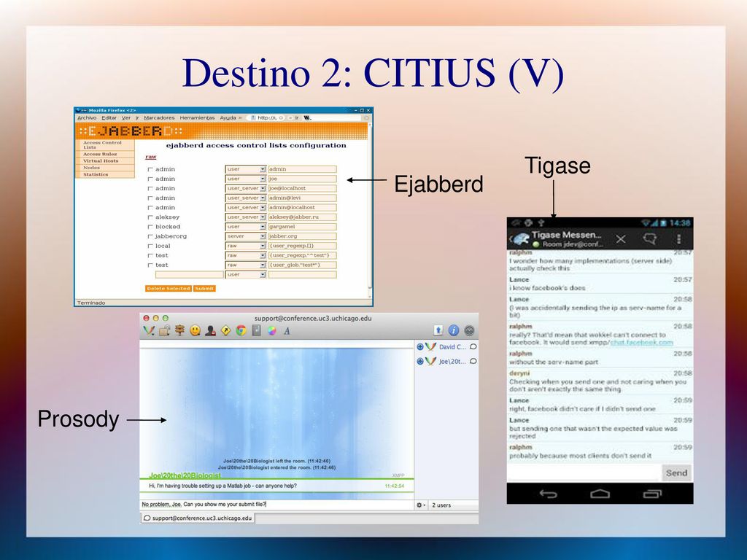This screenshot has width=747, height=560.
Task: Click the Chrome logo icon in chat toolbar
Action: point(241,330)
